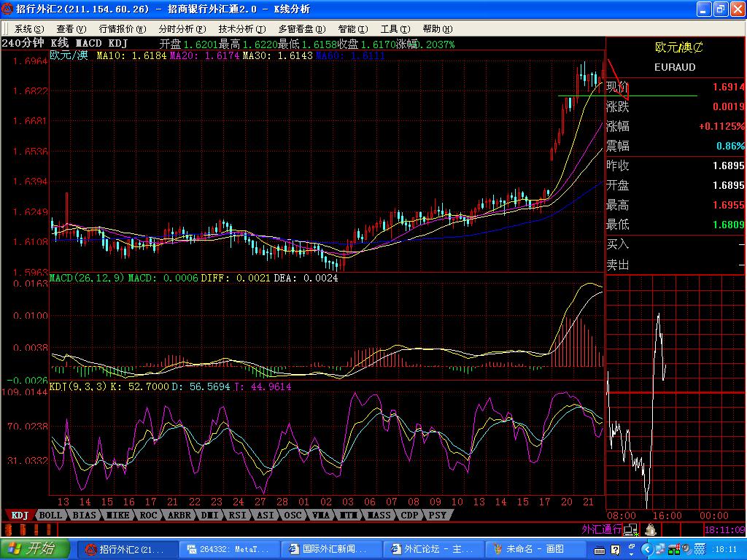Click the application logo in title bar
Screen dimensions: 747x560
[7, 9]
